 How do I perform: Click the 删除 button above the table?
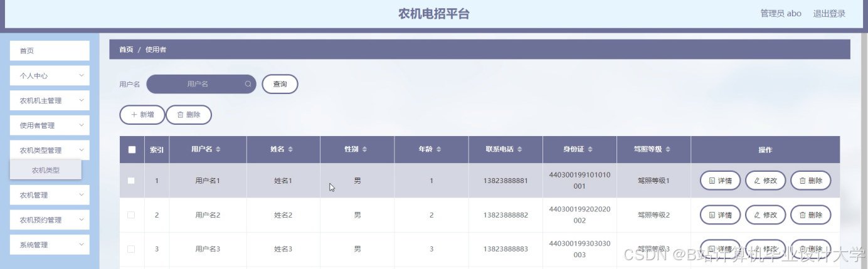[189, 115]
